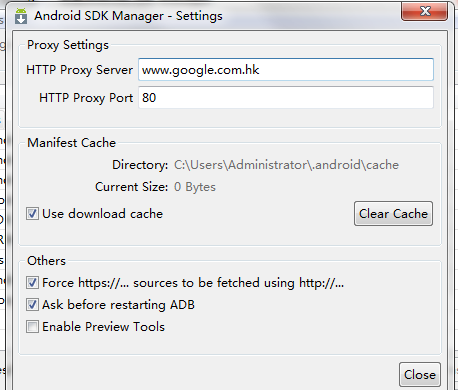Click the Directory label
This screenshot has width=458, height=390.
click(x=140, y=165)
